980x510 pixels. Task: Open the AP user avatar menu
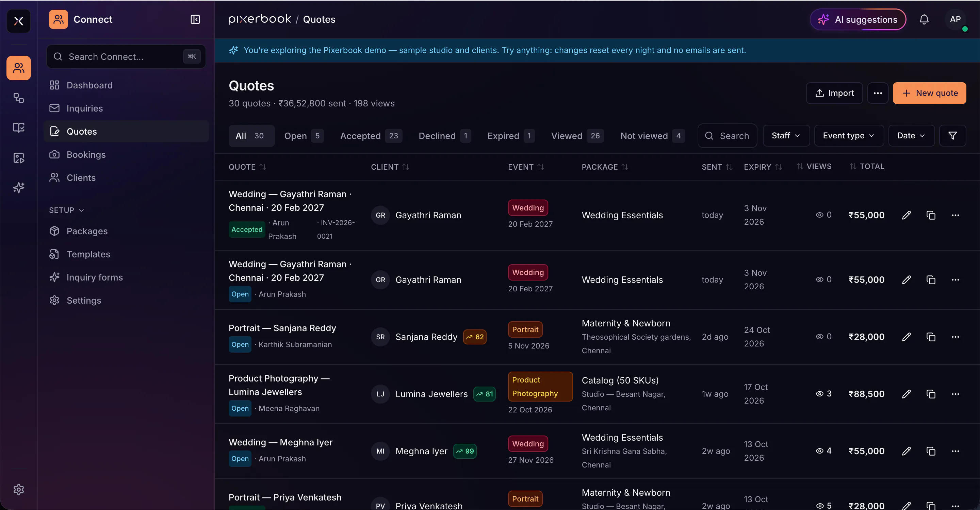click(955, 19)
